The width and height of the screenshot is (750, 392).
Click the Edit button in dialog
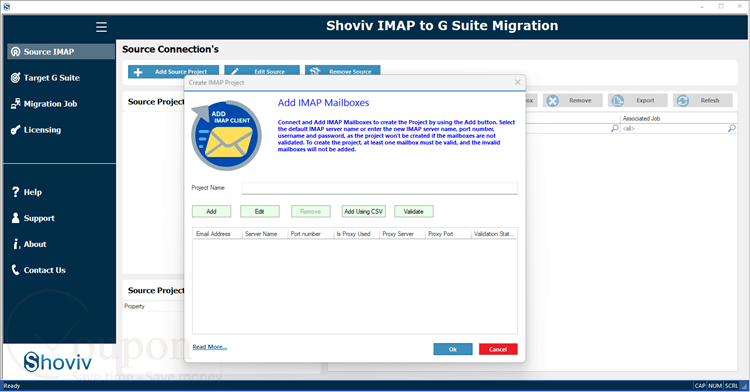(260, 211)
